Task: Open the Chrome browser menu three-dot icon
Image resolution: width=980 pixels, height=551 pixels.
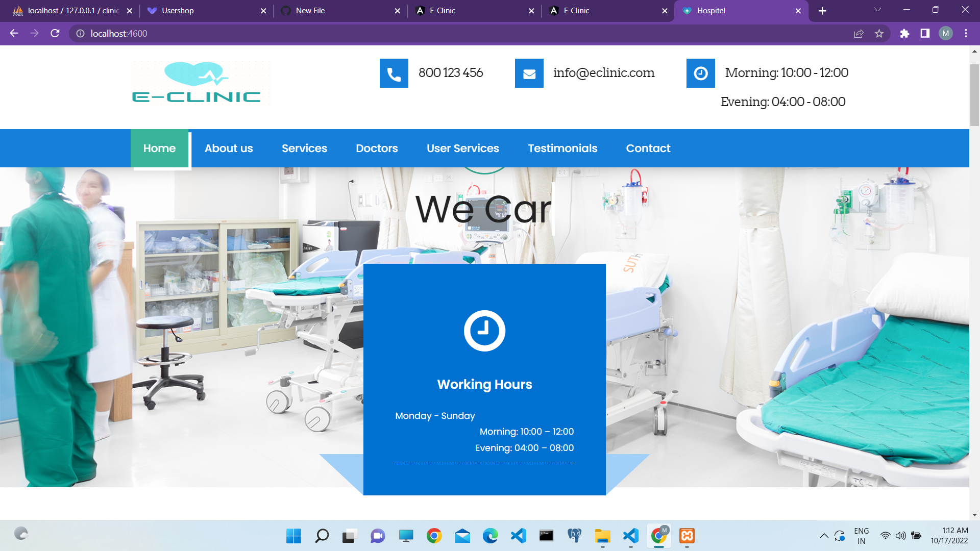Action: pyautogui.click(x=965, y=33)
